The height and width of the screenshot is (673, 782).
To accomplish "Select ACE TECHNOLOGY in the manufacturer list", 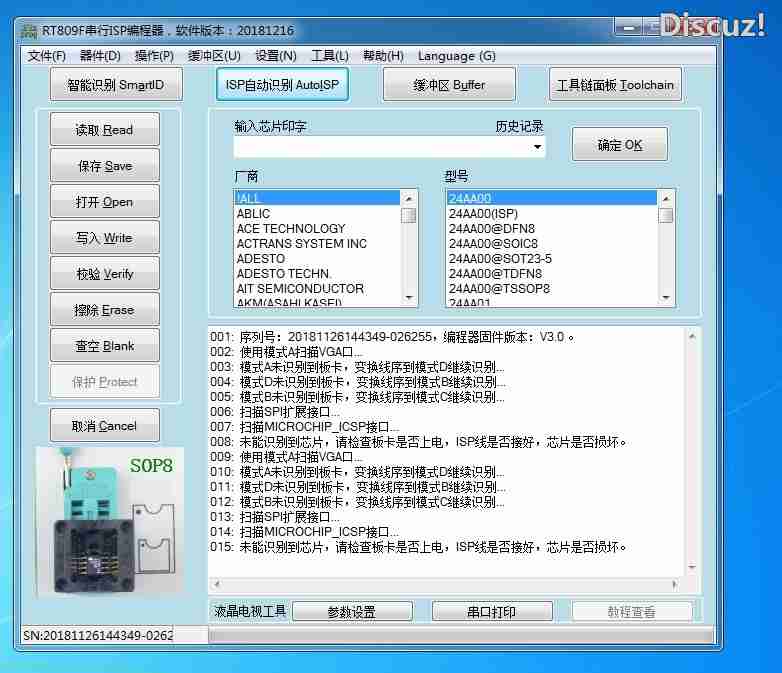I will tap(317, 228).
